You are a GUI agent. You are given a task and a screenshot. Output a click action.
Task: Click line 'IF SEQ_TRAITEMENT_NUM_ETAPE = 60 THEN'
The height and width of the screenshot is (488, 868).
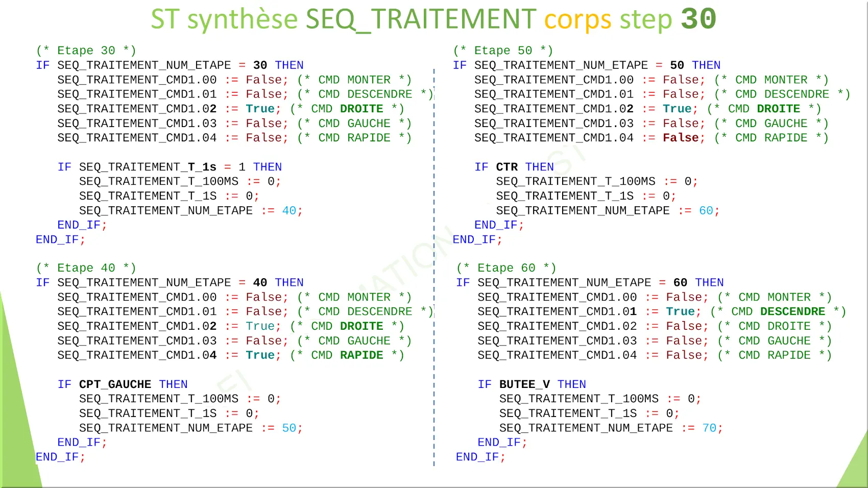tap(590, 283)
